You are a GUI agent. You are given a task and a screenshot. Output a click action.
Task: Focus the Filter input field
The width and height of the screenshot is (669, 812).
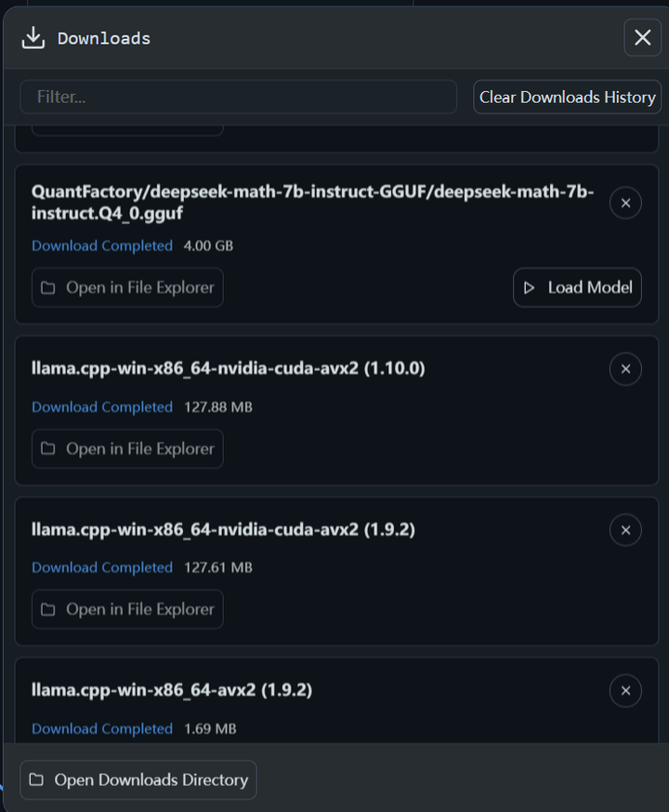pyautogui.click(x=238, y=97)
